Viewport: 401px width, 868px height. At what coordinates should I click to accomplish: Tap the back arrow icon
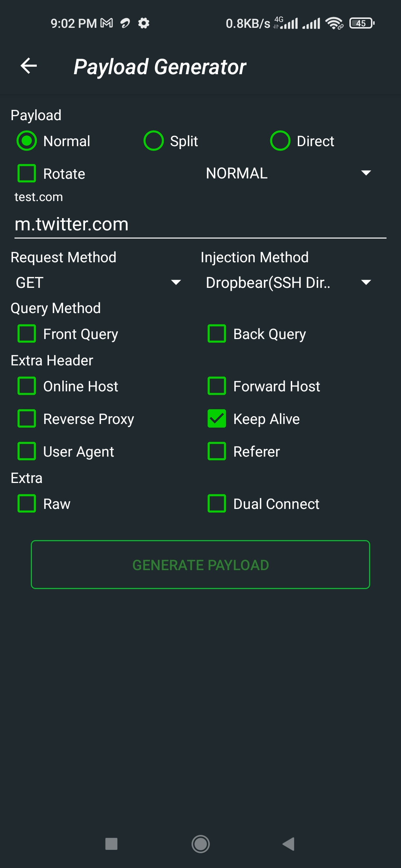click(29, 66)
